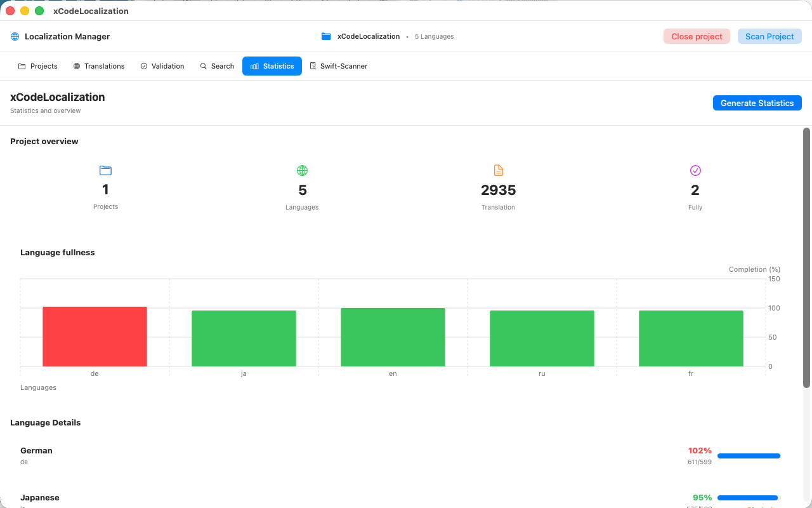
Task: Click the Close project button
Action: pos(697,36)
